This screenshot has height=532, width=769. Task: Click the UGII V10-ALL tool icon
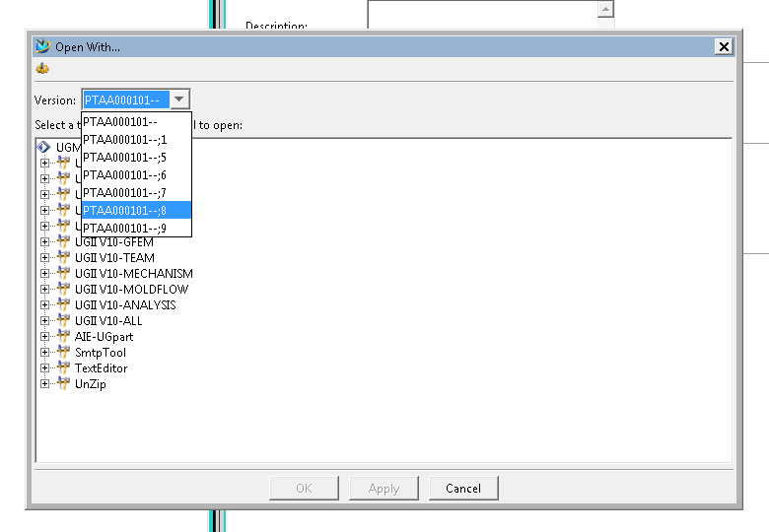(x=63, y=320)
